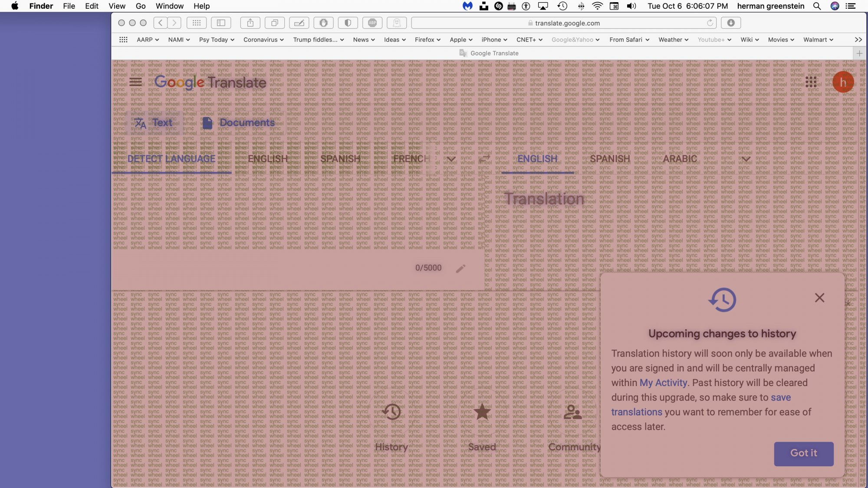Reload the translate.google.com page
The height and width of the screenshot is (488, 868).
click(710, 23)
